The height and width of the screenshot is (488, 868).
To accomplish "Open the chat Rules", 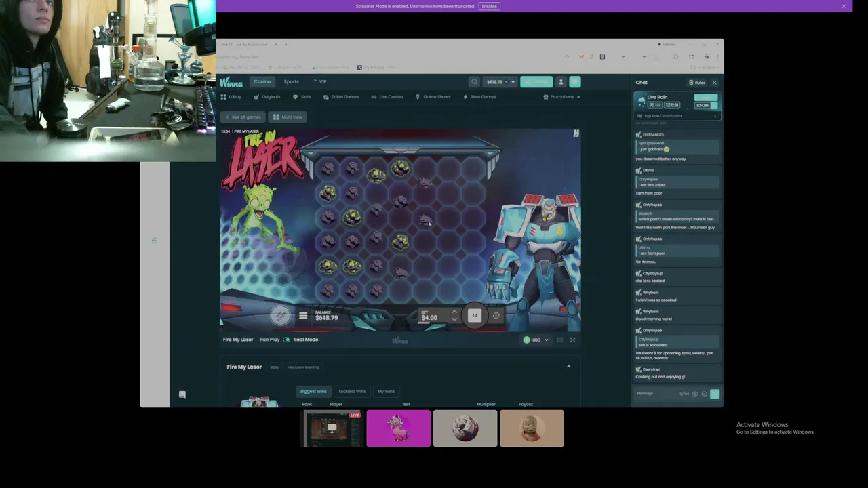I will 697,83.
